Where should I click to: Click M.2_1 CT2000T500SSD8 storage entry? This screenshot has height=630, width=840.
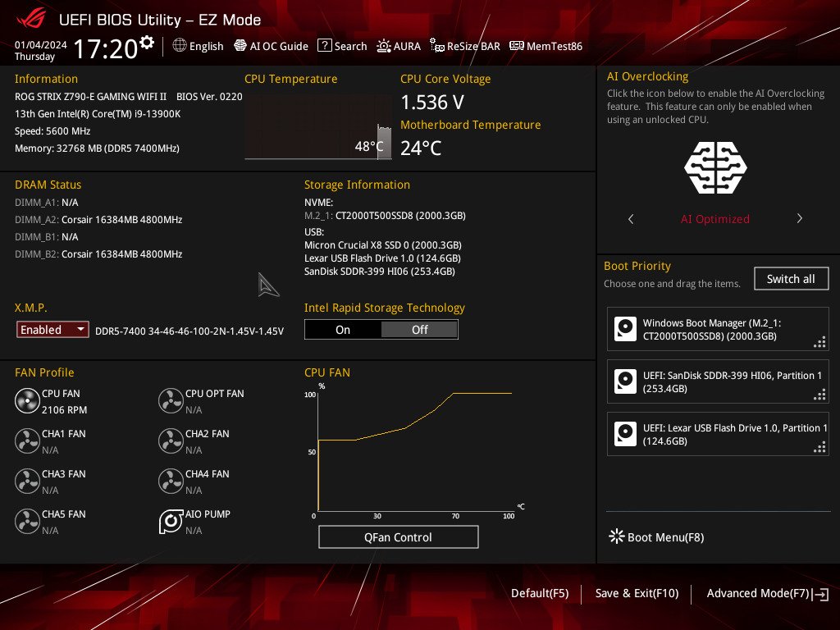385,216
